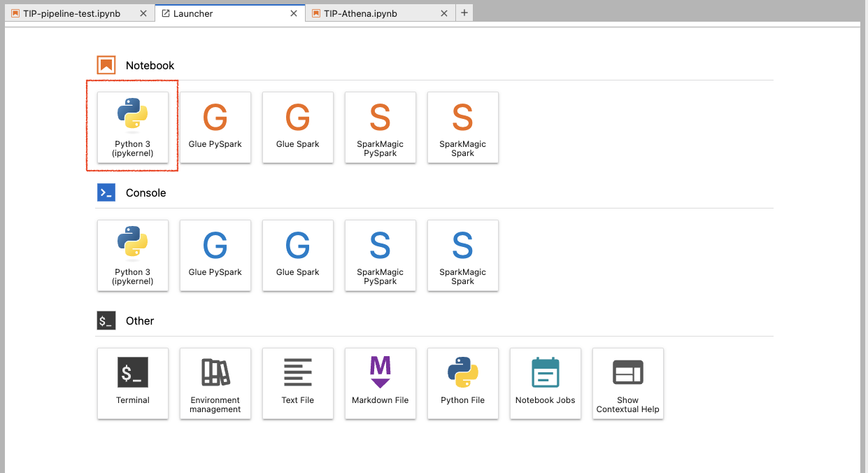Show Contextual Help panel

coord(628,383)
